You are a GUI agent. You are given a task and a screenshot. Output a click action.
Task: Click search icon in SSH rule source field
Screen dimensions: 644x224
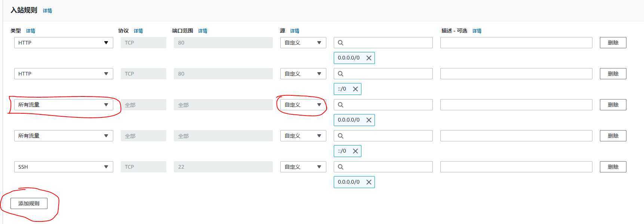(x=341, y=167)
